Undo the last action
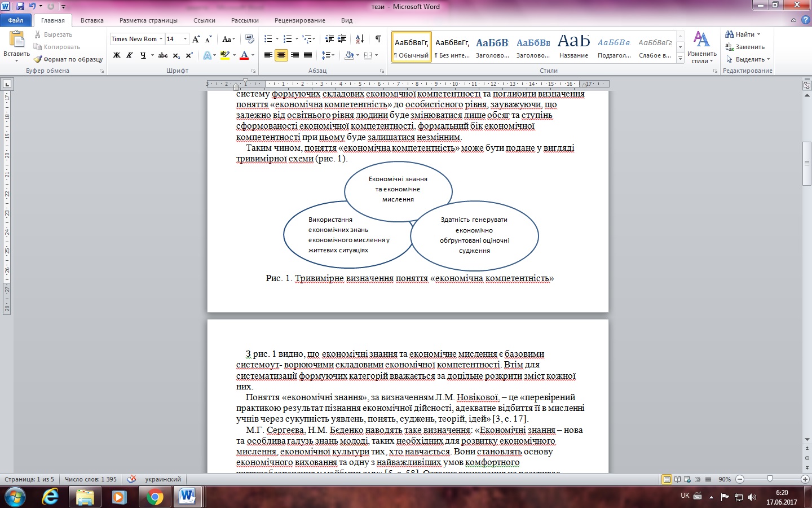The image size is (812, 508). (x=32, y=6)
